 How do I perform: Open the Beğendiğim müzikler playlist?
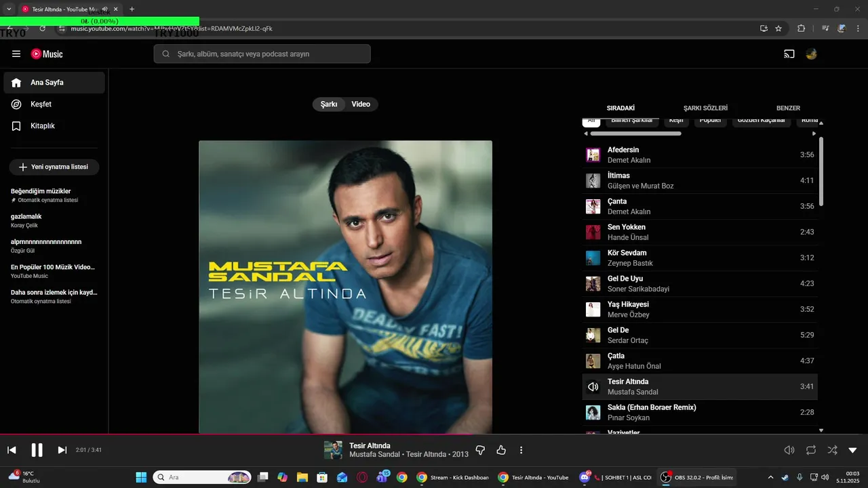pyautogui.click(x=54, y=195)
